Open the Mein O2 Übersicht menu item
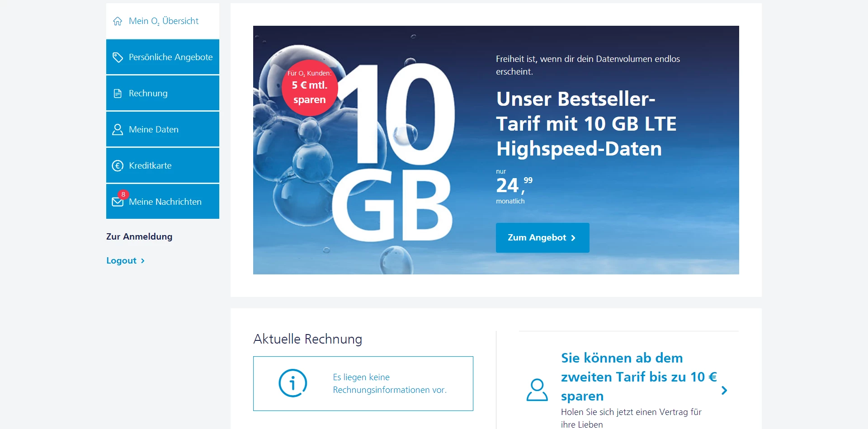 pyautogui.click(x=163, y=21)
